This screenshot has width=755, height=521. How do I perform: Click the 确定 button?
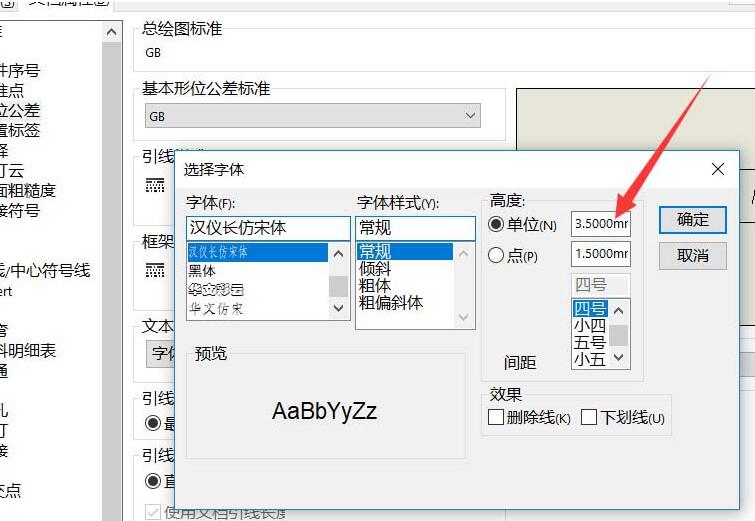click(x=692, y=220)
